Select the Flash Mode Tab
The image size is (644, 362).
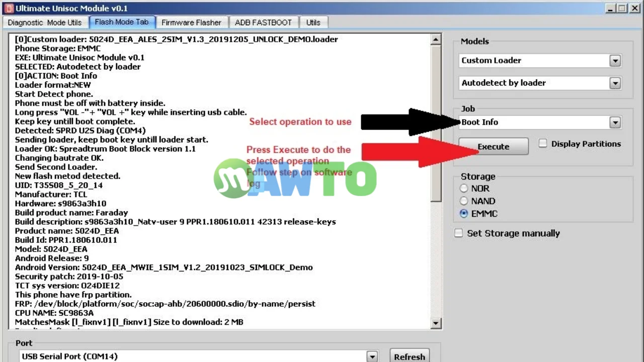pos(122,22)
